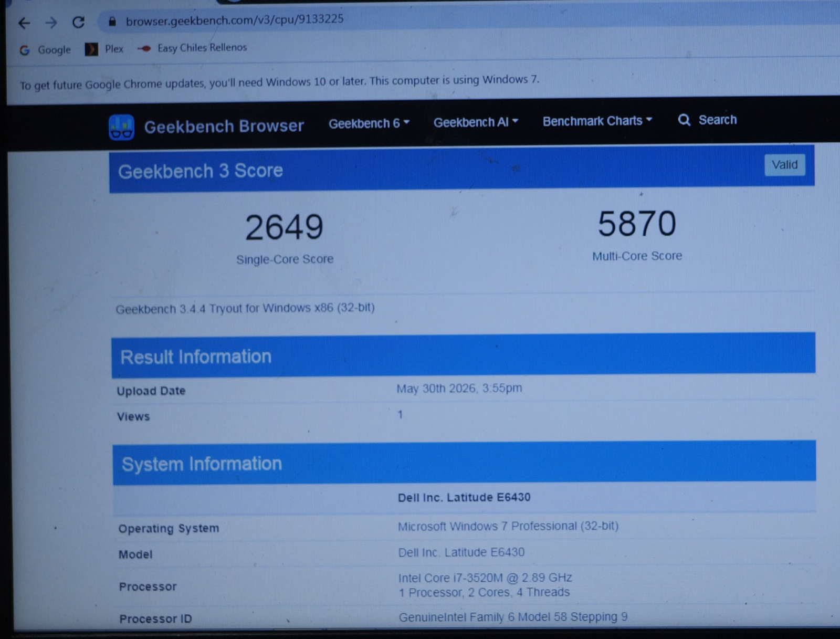This screenshot has width=840, height=639.
Task: Click the magnifying glass Search icon
Action: pyautogui.click(x=684, y=120)
